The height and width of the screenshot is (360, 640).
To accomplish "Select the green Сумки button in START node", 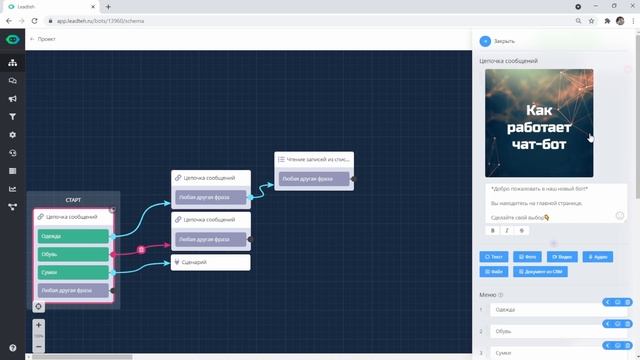I will [x=73, y=272].
